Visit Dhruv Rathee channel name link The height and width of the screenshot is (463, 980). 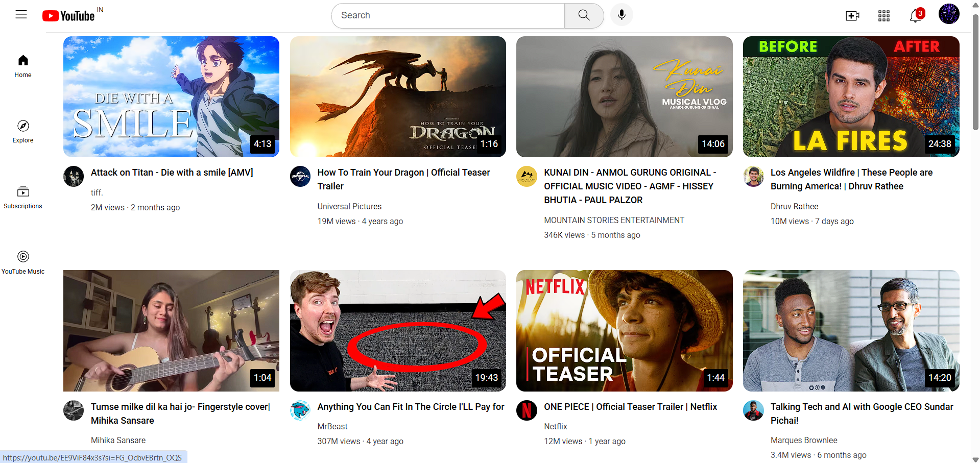point(794,206)
